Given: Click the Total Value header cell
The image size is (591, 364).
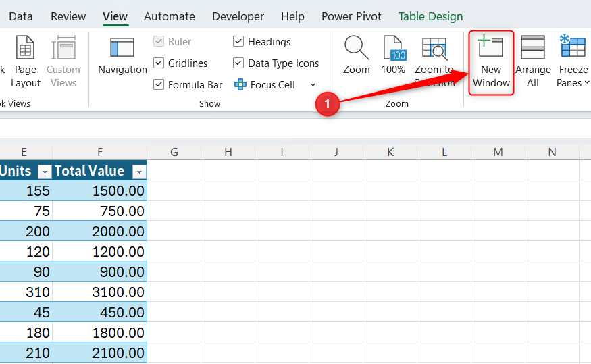Looking at the screenshot, I should [99, 170].
